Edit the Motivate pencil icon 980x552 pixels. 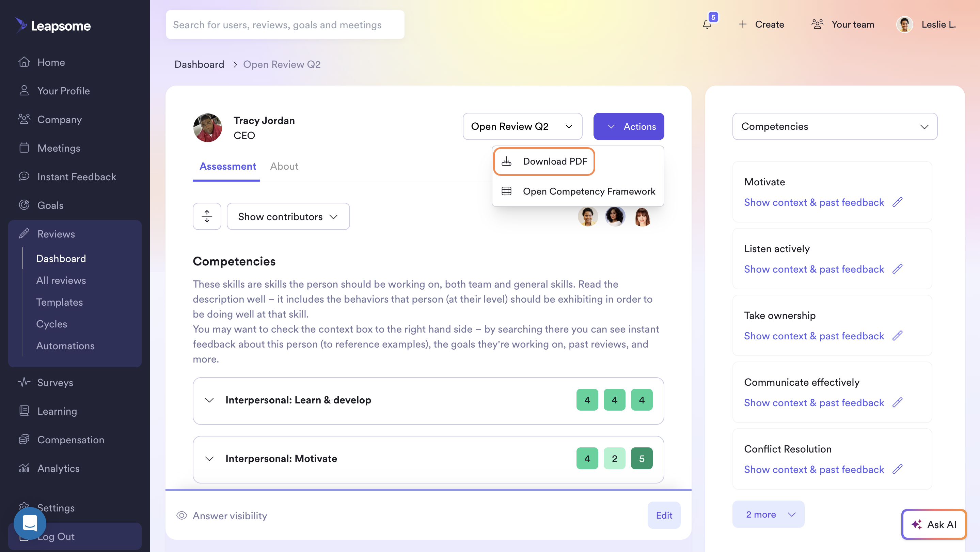(x=898, y=202)
